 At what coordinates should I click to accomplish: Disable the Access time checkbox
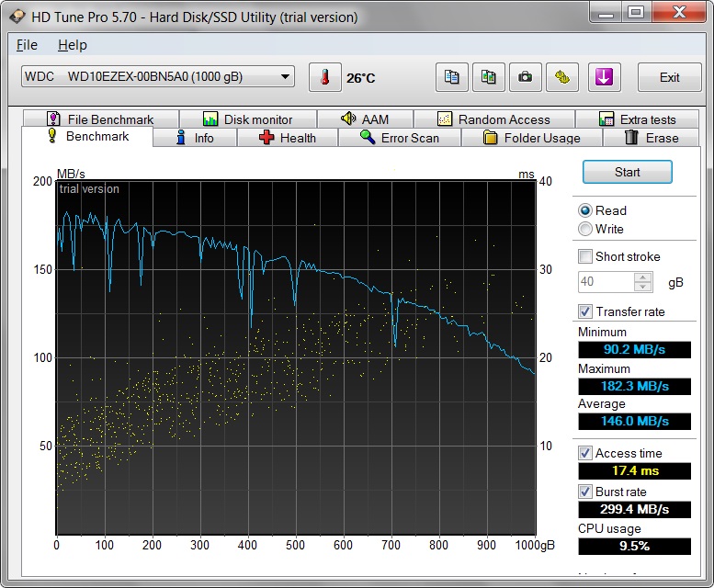(x=585, y=453)
